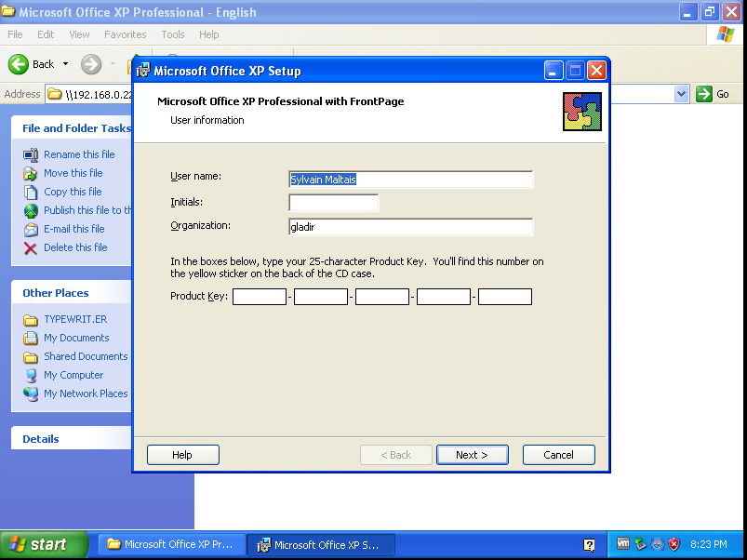Open the Shared Documents link

pos(86,356)
